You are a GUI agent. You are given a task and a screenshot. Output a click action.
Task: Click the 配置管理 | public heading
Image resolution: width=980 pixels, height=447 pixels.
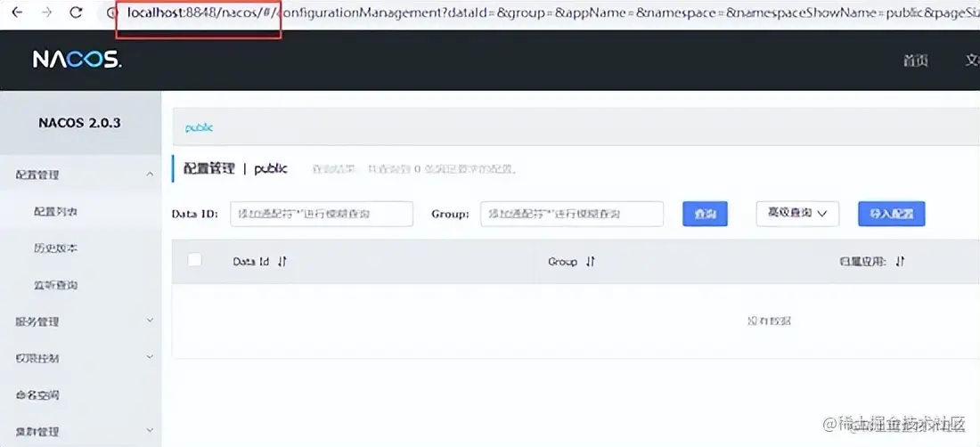click(x=235, y=168)
